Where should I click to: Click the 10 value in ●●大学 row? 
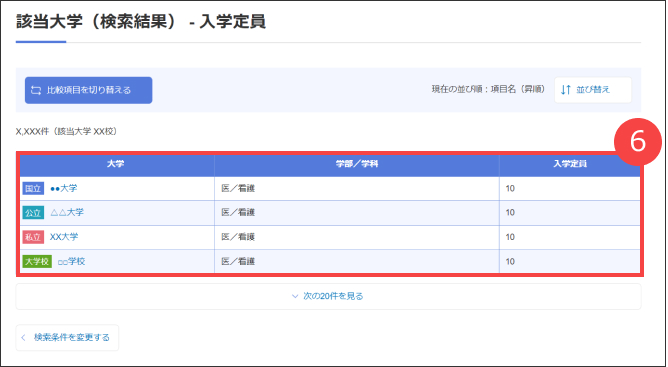click(510, 188)
